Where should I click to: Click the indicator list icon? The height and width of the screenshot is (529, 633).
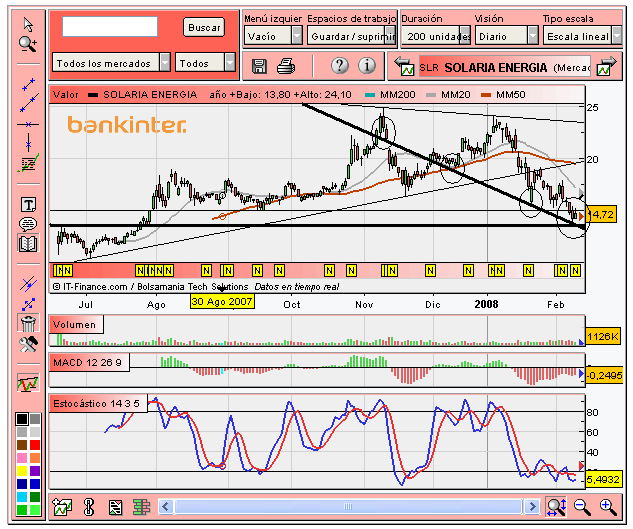[x=115, y=507]
